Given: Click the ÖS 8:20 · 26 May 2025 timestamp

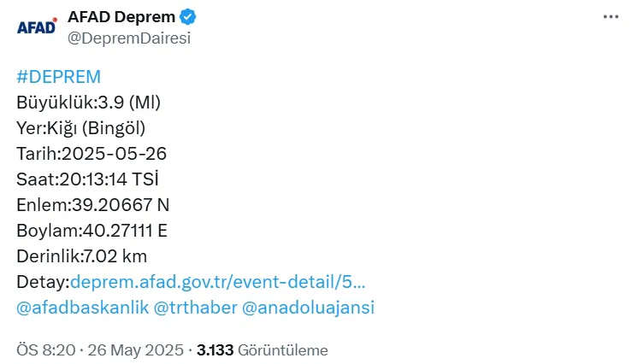Looking at the screenshot, I should 101,350.
